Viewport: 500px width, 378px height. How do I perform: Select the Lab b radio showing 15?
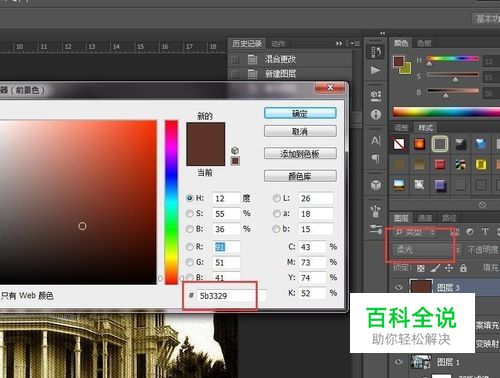276,229
